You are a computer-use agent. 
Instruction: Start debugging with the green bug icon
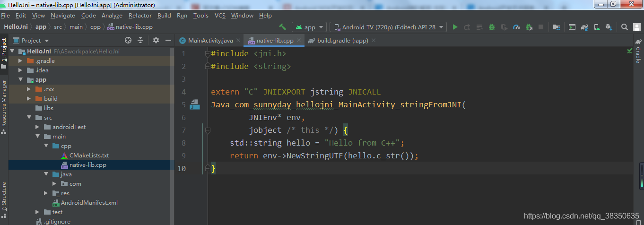click(492, 27)
